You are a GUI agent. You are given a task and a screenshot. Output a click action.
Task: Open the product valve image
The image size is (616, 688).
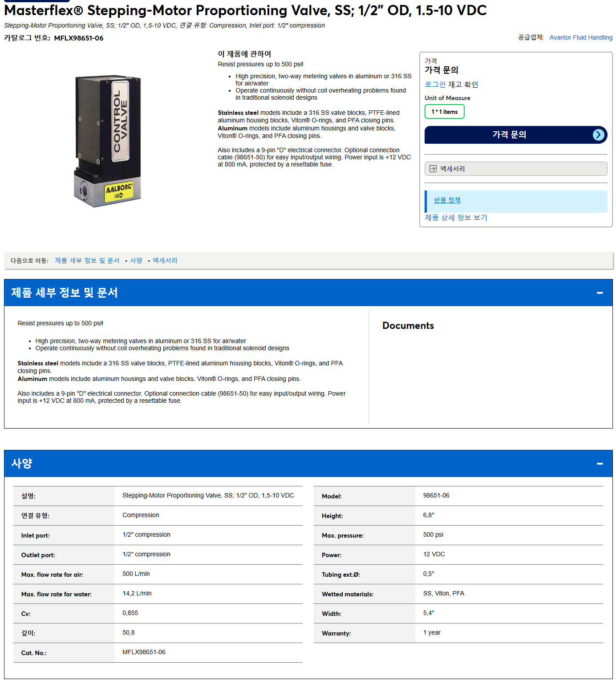(107, 141)
